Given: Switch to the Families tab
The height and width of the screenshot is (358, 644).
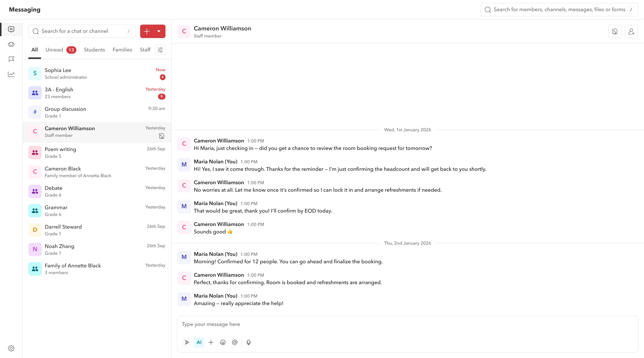Looking at the screenshot, I should pos(122,50).
